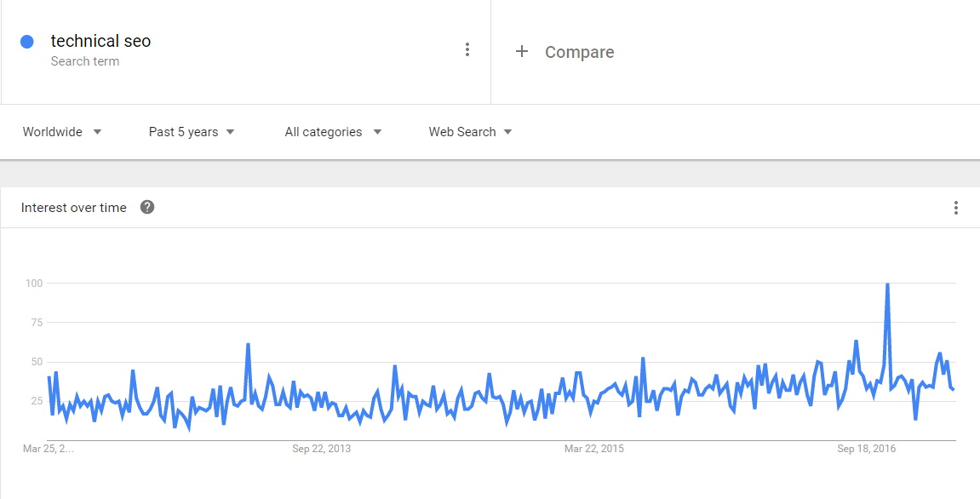Click the Web Search dropdown arrow

(x=507, y=132)
